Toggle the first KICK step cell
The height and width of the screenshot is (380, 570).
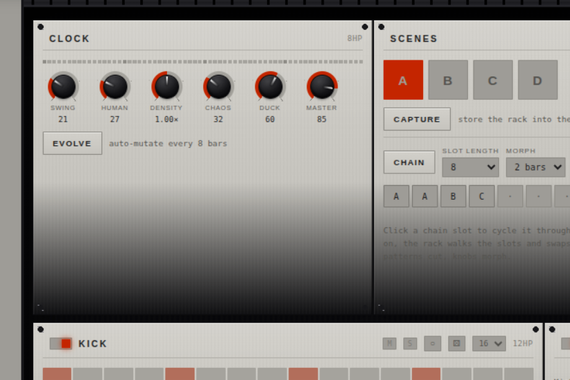pos(57,374)
